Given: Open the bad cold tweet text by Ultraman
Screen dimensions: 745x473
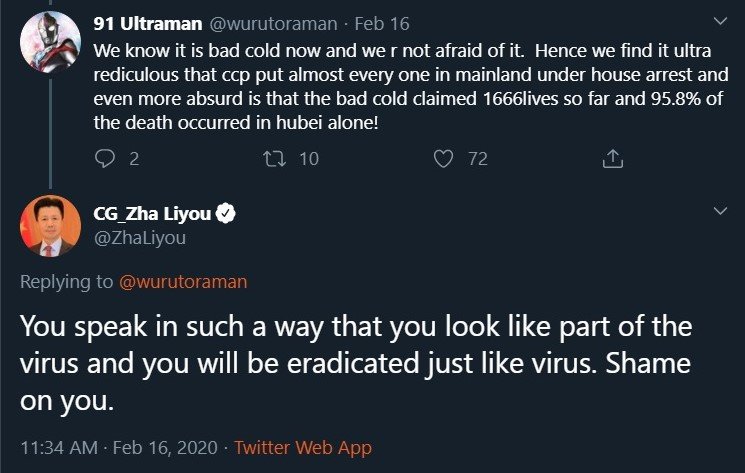Looking at the screenshot, I should point(411,87).
